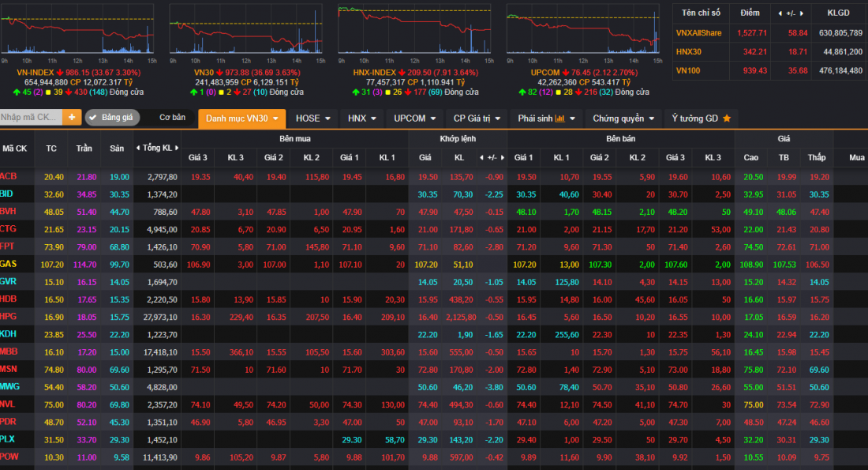Click MBB matched volume 555,00

pyautogui.click(x=461, y=352)
